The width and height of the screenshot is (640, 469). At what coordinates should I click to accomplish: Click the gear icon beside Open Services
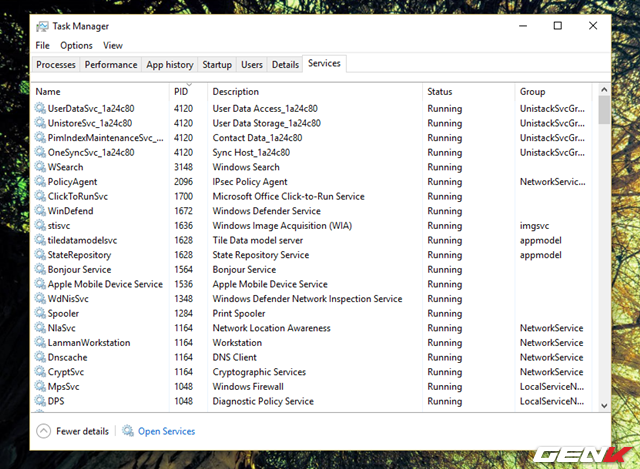128,431
